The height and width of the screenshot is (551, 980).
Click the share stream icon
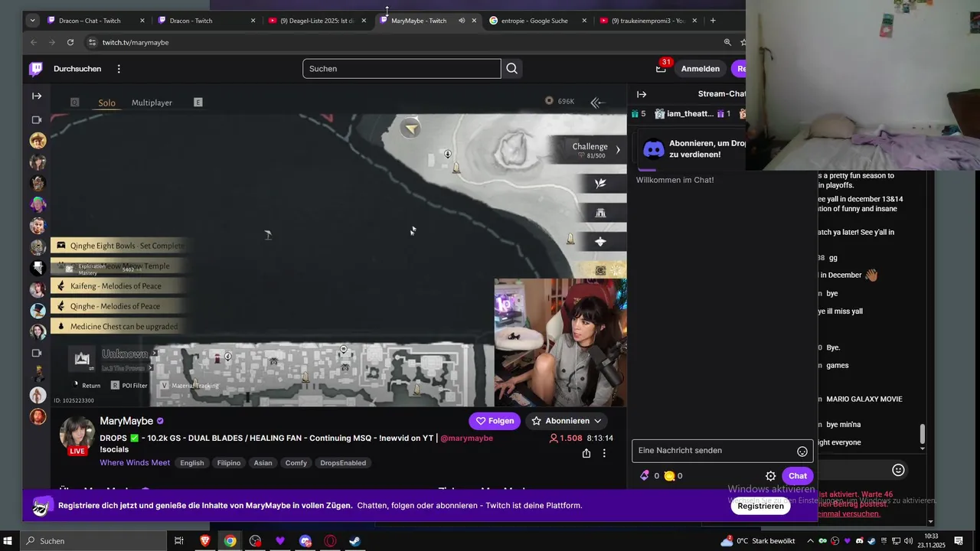point(586,453)
